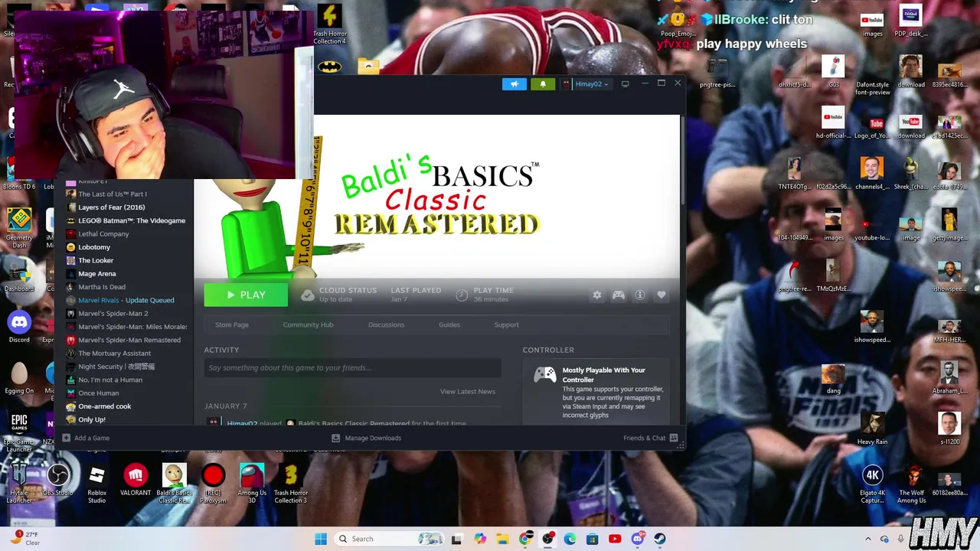Viewport: 980px width, 551px height.
Task: Open Discord from the taskbar
Action: (638, 539)
